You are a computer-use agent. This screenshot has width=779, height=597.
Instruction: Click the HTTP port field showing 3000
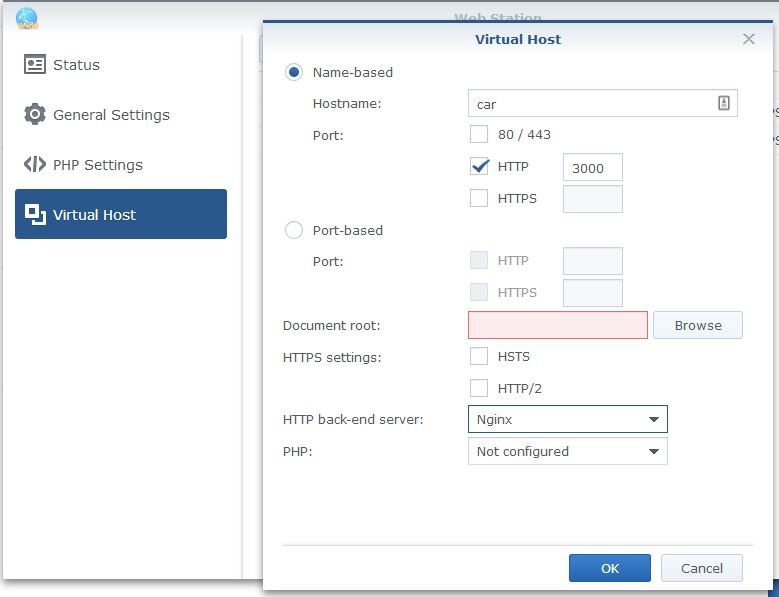pyautogui.click(x=593, y=167)
